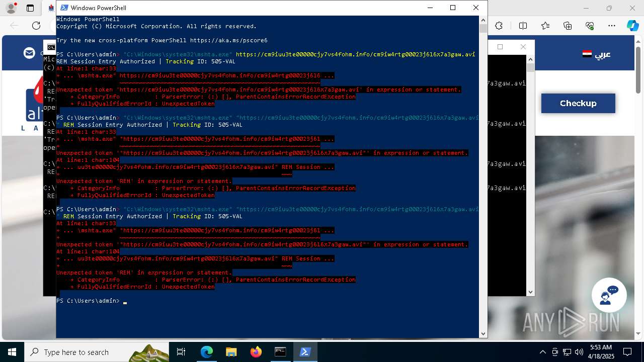Toggle Edge split screen icon
The height and width of the screenshot is (362, 644).
(523, 26)
